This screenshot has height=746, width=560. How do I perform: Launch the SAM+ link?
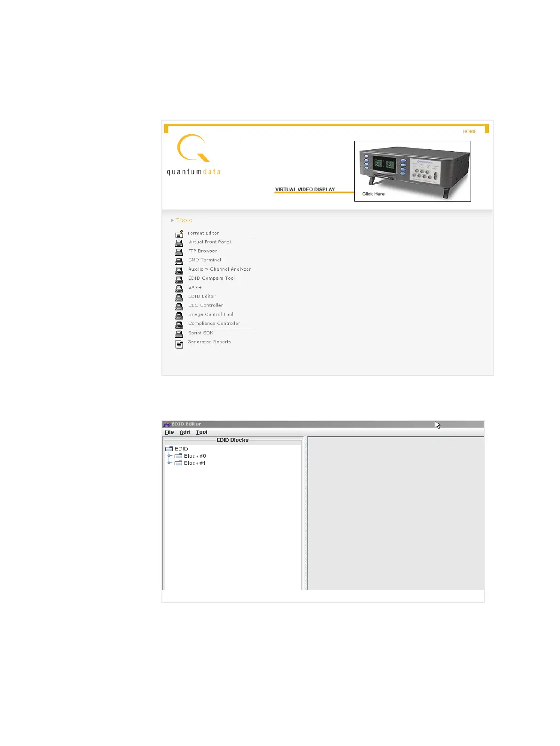click(195, 287)
